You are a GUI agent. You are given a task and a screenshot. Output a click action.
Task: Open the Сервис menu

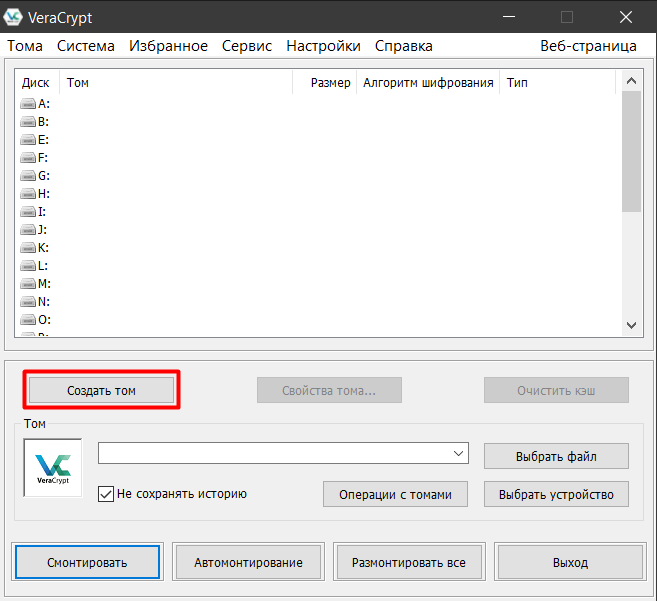(x=247, y=46)
